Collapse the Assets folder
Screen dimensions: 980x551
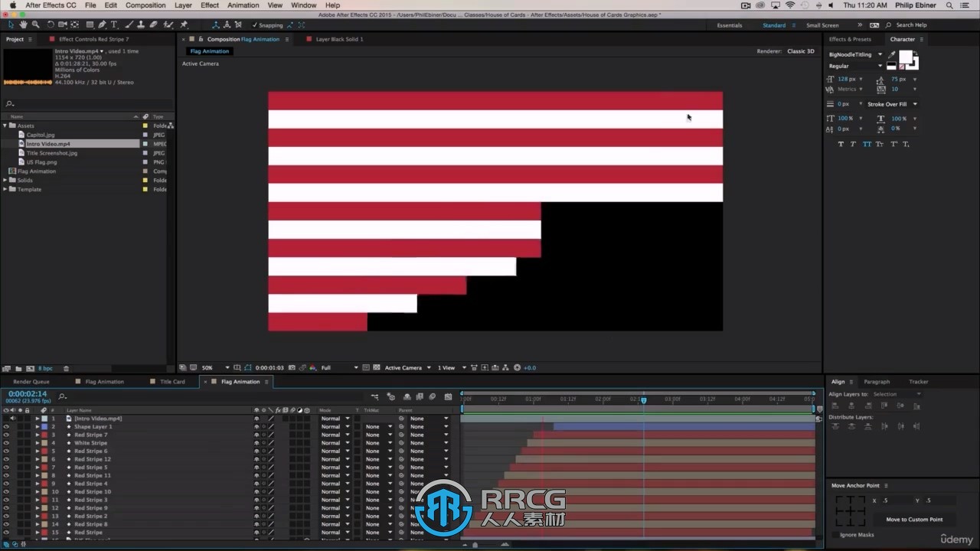(5, 126)
